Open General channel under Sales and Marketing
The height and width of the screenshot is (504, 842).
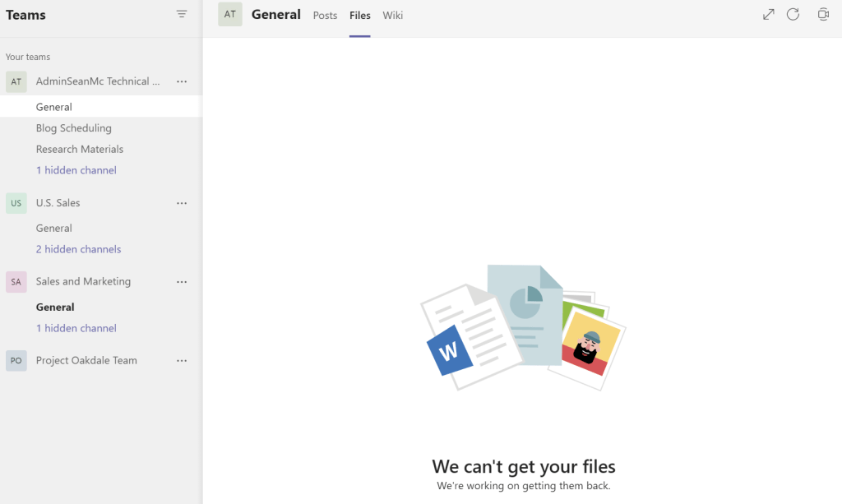55,307
